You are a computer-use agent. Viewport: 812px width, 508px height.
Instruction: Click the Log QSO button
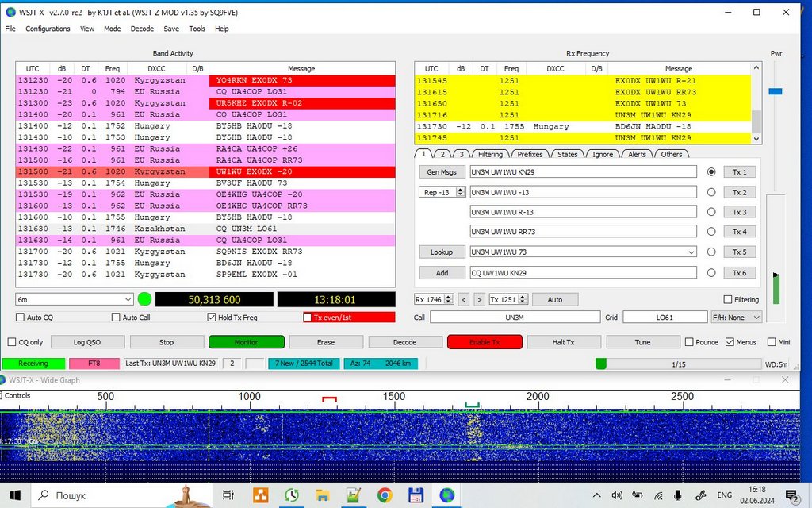(87, 342)
